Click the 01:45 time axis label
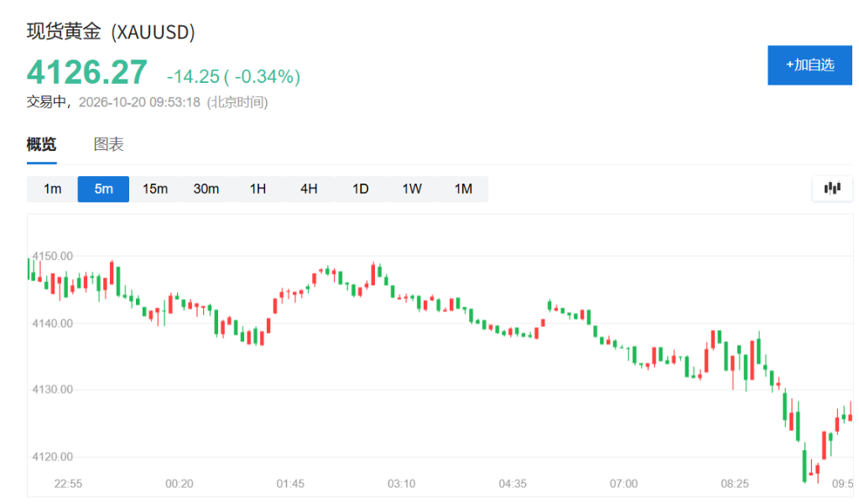The height and width of the screenshot is (504, 859). tap(290, 484)
